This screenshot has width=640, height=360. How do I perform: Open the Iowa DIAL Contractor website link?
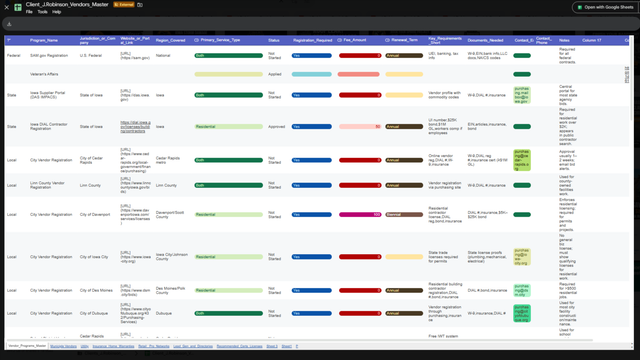tap(135, 127)
